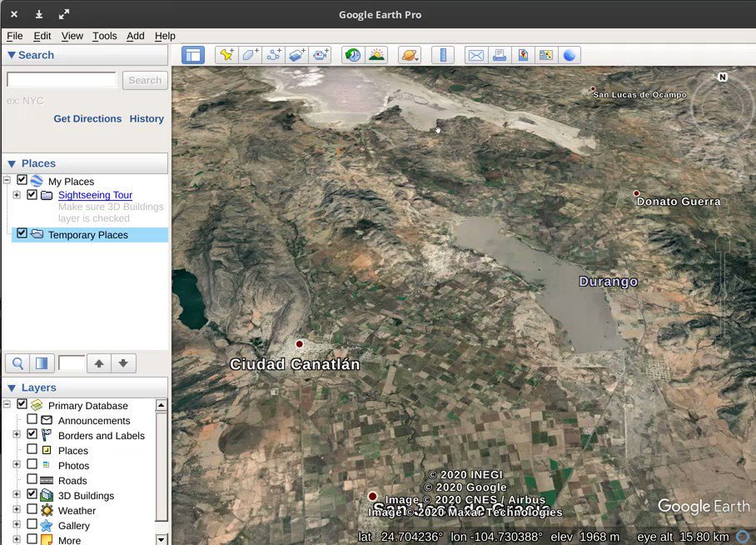Check the Weather layer checkbox

32,509
